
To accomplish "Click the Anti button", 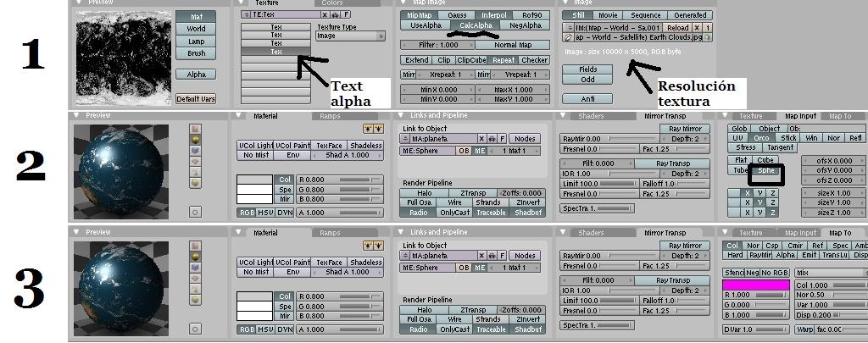I will pos(587,99).
